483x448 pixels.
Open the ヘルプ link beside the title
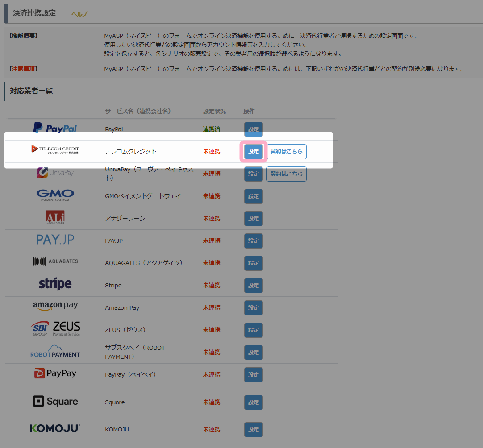point(79,14)
